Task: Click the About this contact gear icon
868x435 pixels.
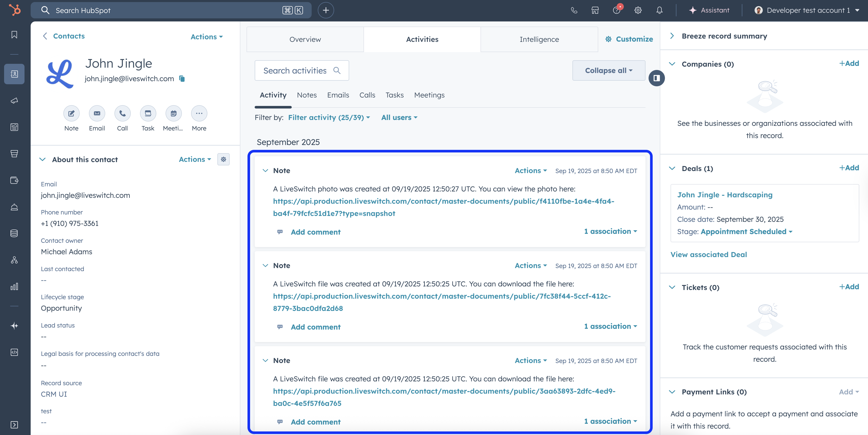Action: click(224, 159)
